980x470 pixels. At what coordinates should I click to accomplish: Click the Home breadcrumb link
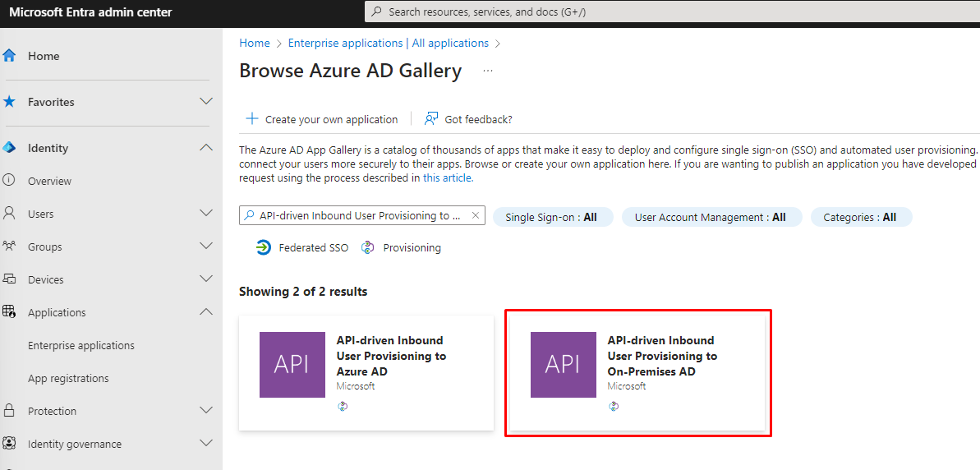255,43
